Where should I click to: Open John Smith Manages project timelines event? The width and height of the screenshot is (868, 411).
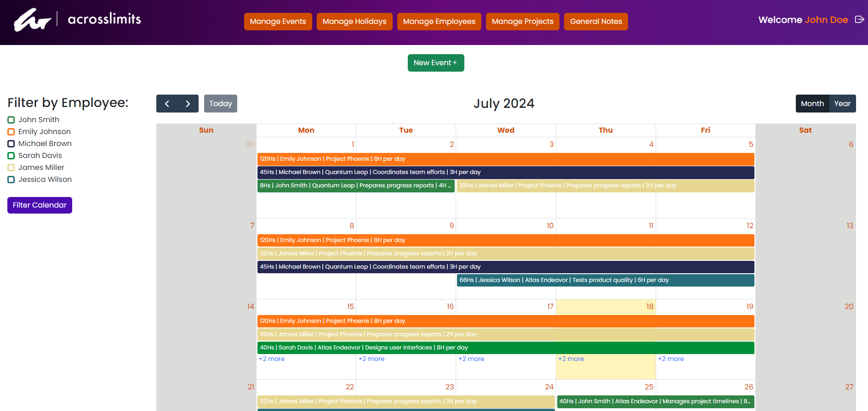tap(656, 401)
